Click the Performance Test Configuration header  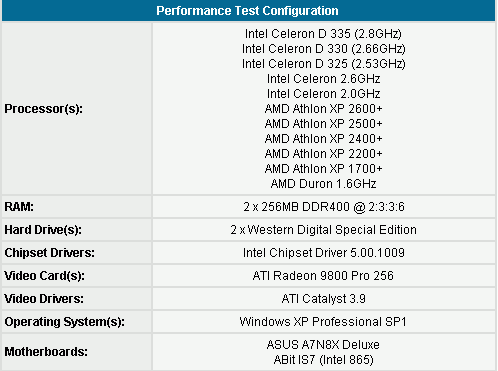(248, 11)
